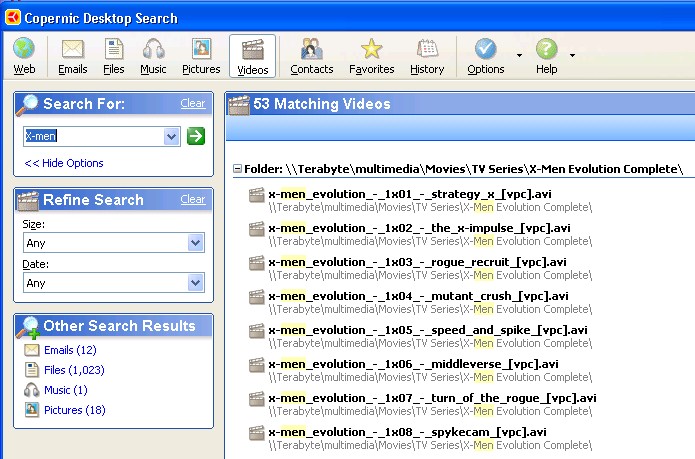Select 1x08 spykecam video result
This screenshot has height=459, width=695.
pos(407,432)
